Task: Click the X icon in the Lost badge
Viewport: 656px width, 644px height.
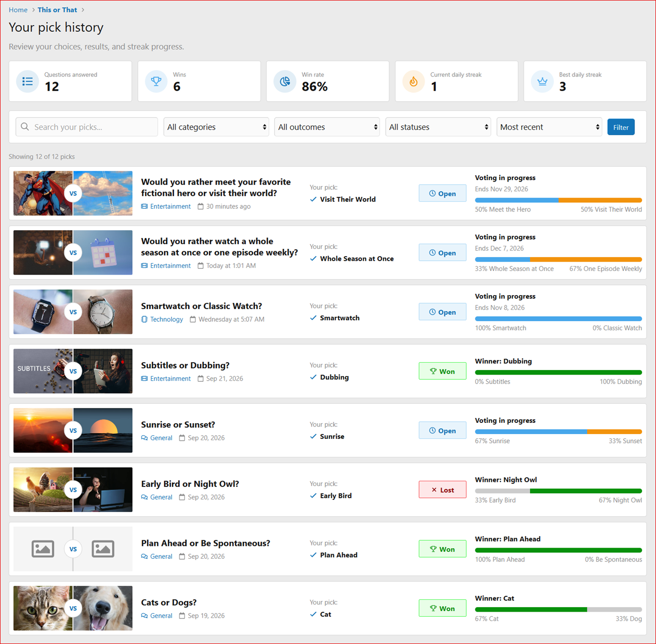Action: [x=434, y=490]
